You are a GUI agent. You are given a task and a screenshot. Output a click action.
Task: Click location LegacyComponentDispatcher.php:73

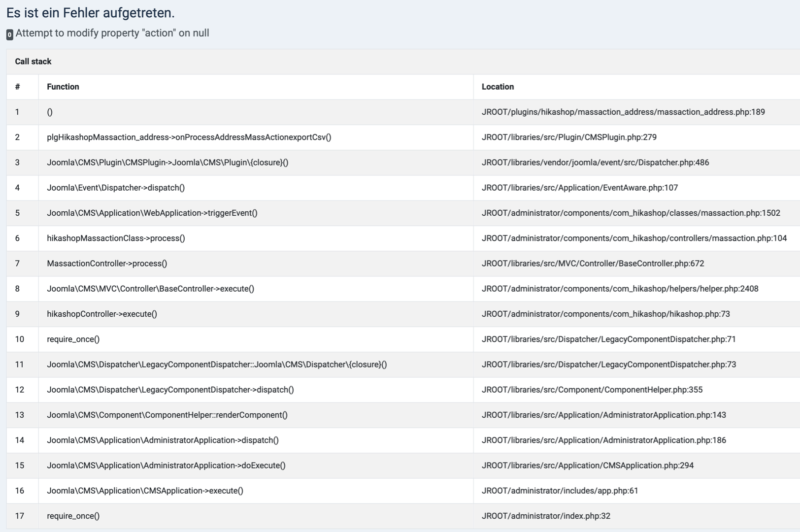coord(608,364)
